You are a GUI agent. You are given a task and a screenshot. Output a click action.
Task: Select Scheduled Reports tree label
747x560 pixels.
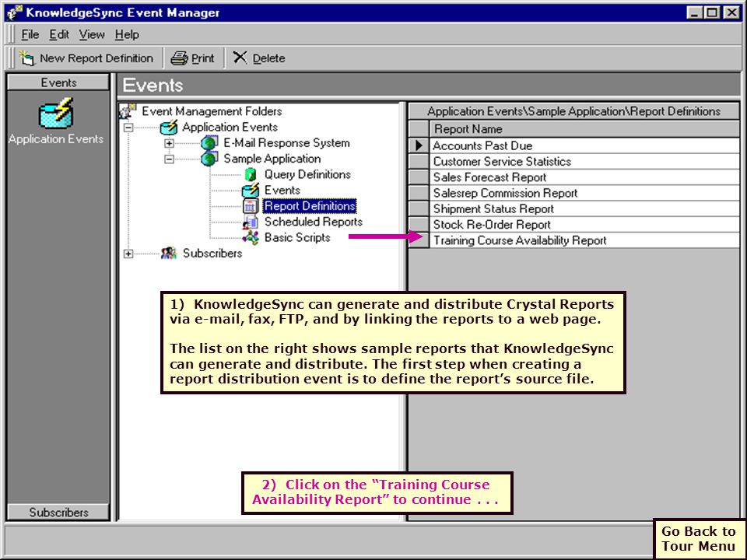(313, 222)
